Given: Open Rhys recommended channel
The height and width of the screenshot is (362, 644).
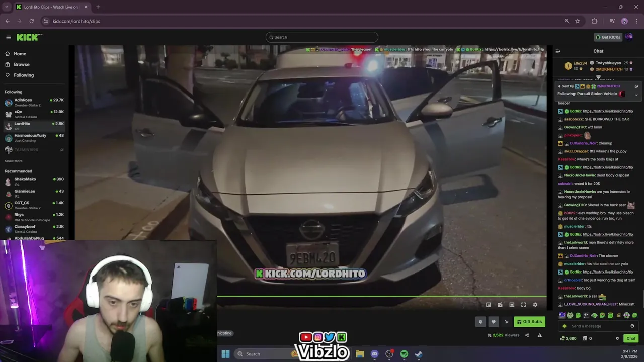Looking at the screenshot, I should tap(34, 217).
